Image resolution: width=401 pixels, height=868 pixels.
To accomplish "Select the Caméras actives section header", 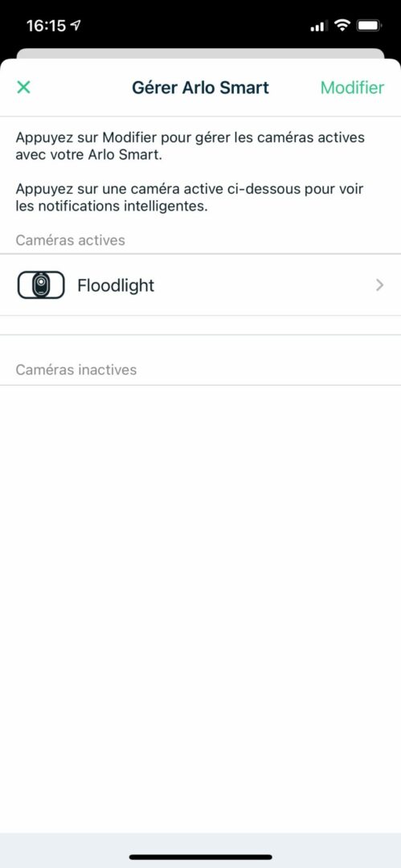I will [71, 240].
